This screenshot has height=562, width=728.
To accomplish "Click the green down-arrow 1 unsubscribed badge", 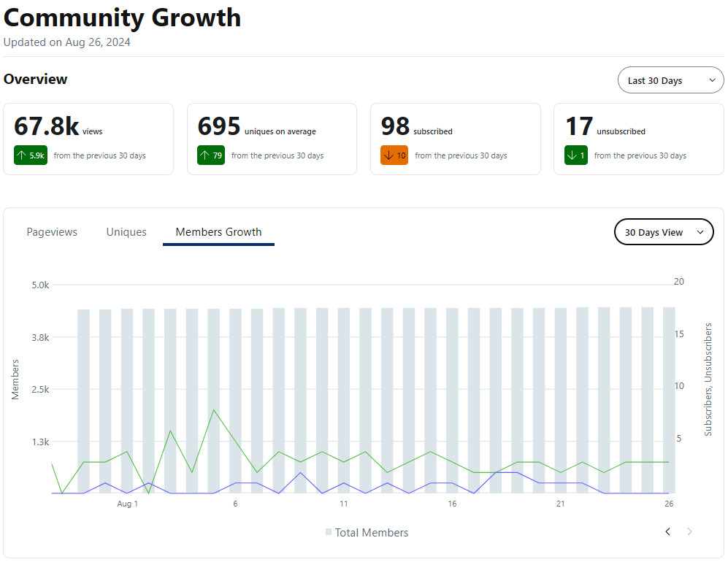I will [576, 155].
